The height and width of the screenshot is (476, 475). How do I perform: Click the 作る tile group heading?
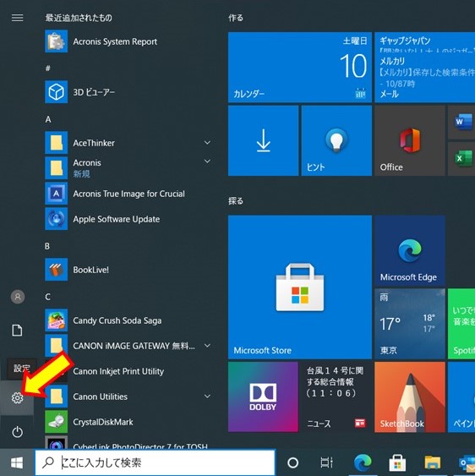(x=236, y=18)
